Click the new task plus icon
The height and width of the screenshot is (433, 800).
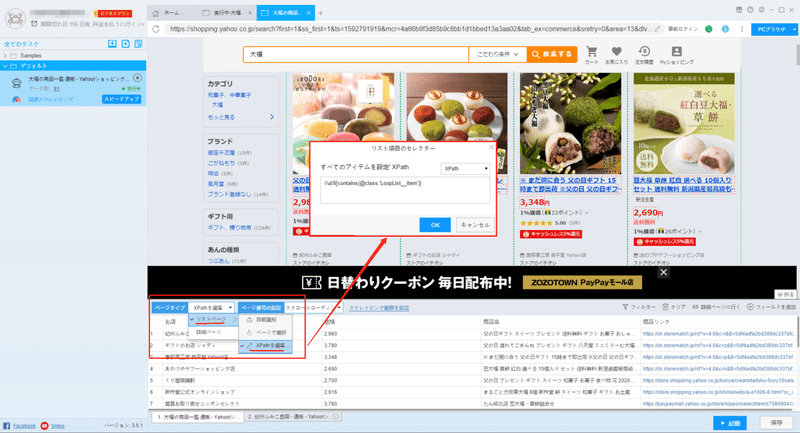126,44
